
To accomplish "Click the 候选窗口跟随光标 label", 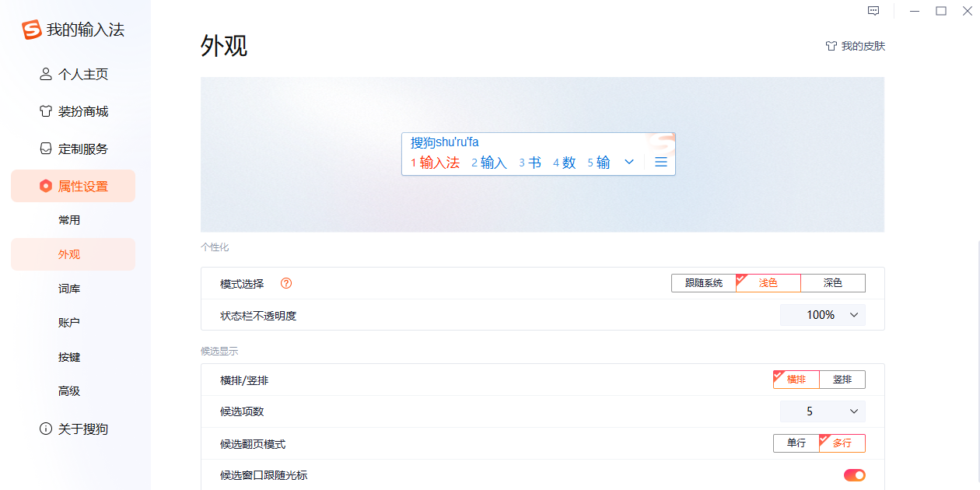I will point(264,475).
